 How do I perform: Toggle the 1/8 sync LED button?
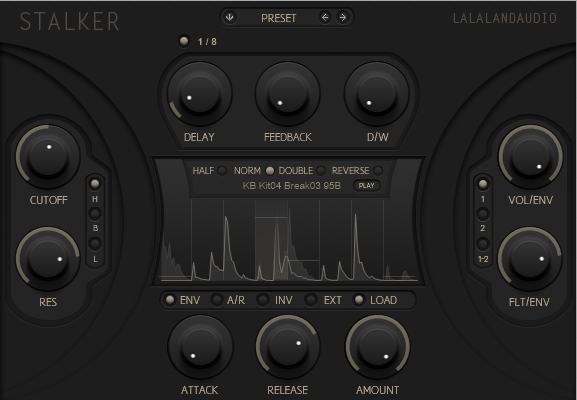click(x=184, y=41)
